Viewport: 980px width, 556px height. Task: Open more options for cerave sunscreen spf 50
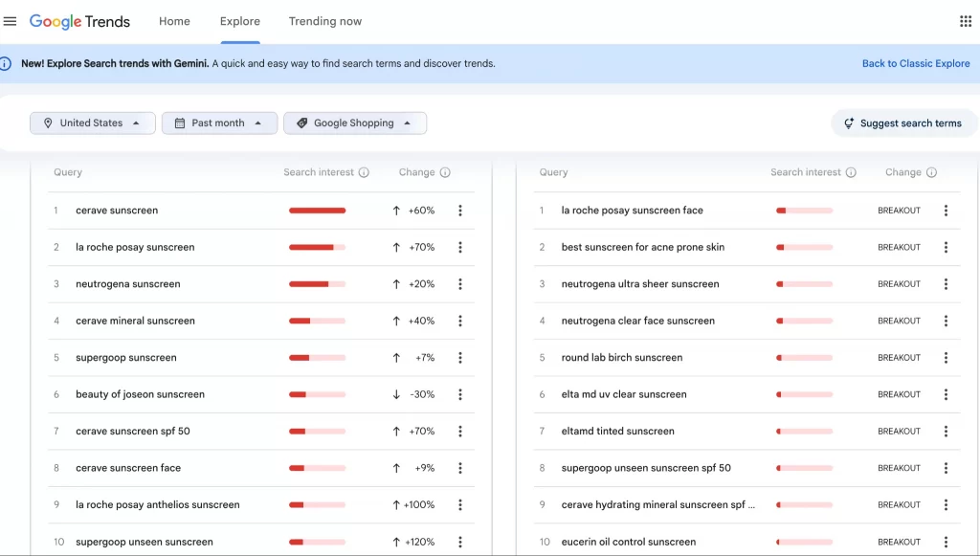[460, 431]
